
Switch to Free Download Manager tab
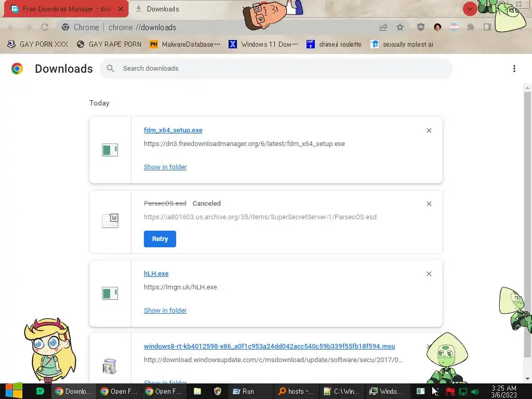point(66,9)
